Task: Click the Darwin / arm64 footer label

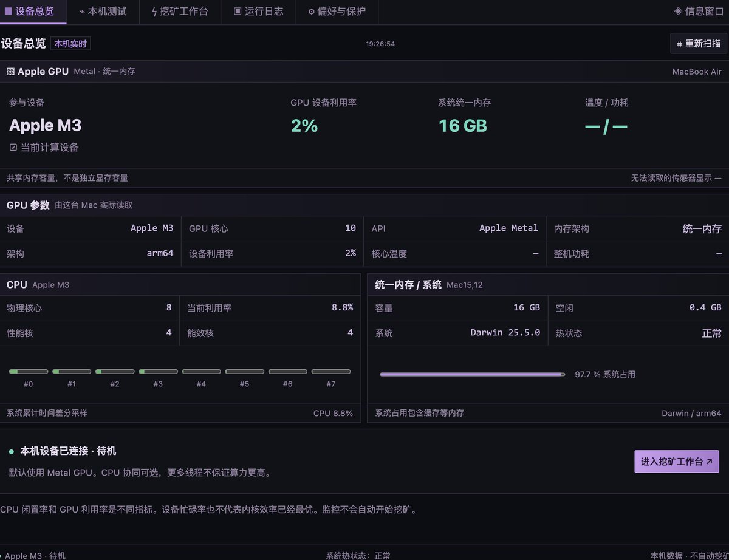Action: (x=691, y=413)
